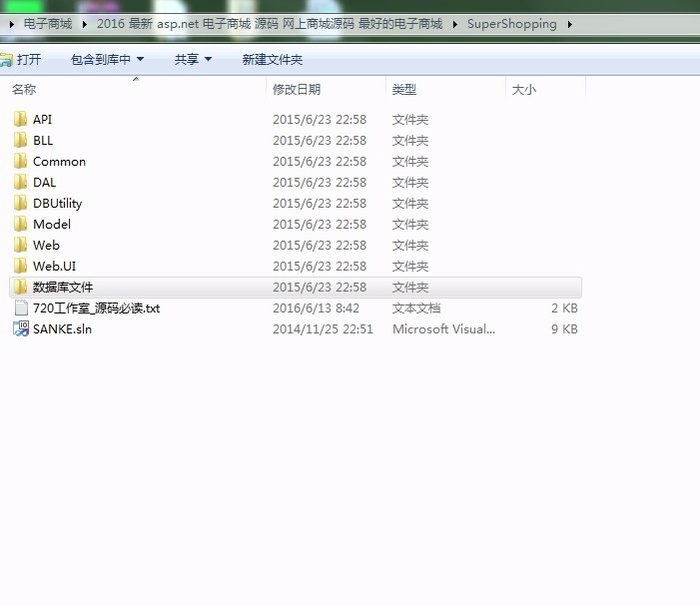Click the Microsoft Visual... type cell
The image size is (700, 606).
[x=443, y=328]
